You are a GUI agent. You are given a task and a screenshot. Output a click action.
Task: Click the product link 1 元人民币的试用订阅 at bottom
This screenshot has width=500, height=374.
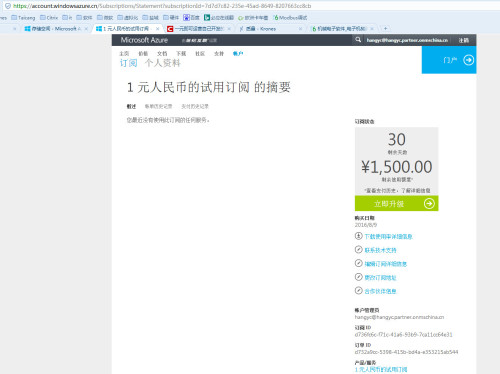tap(381, 369)
